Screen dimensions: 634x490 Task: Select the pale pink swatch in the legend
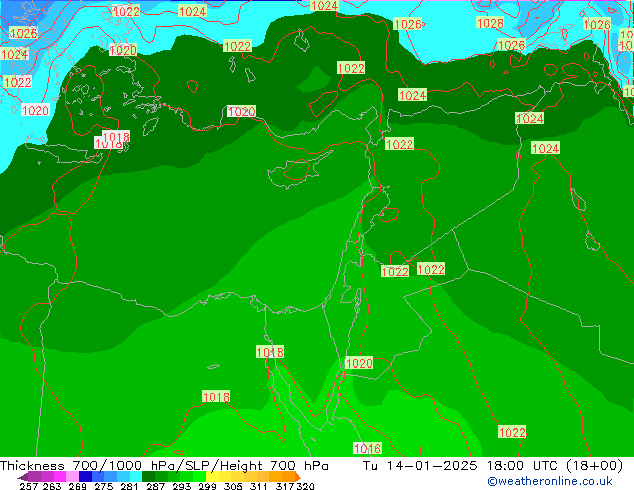pyautogui.click(x=72, y=477)
